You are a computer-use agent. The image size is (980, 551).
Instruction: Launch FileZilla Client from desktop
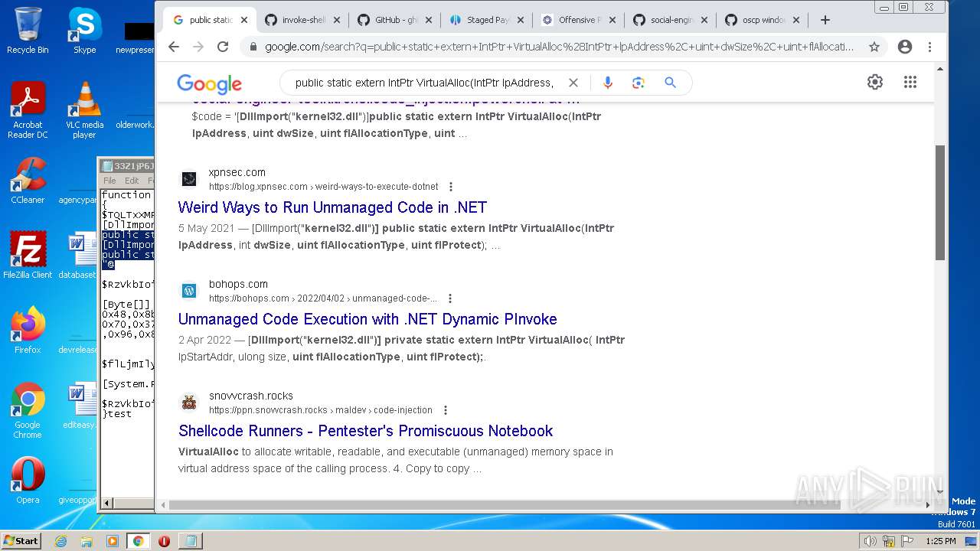coord(28,256)
